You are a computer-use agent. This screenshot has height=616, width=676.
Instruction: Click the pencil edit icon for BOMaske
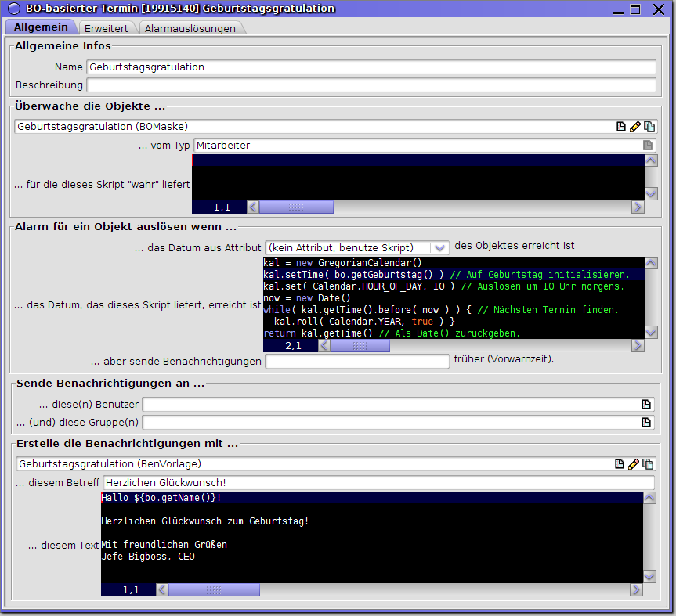(x=635, y=127)
